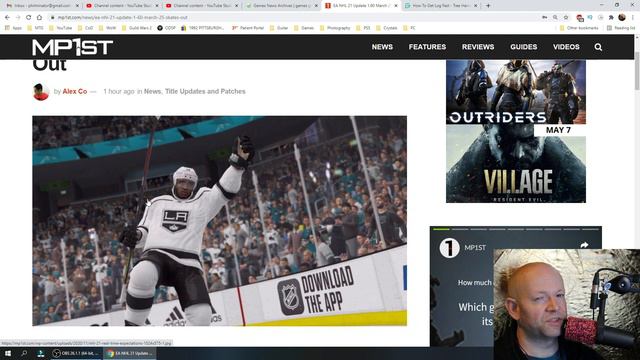The height and width of the screenshot is (360, 640).
Task: Open the VIDEOS menu item
Action: pyautogui.click(x=566, y=47)
